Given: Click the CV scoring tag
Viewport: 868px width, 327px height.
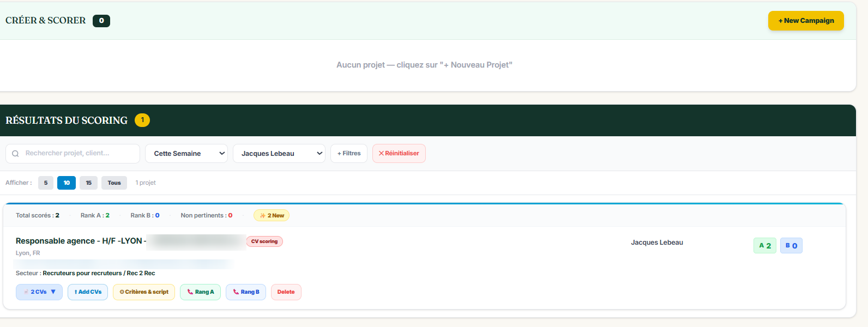Looking at the screenshot, I should coord(264,241).
